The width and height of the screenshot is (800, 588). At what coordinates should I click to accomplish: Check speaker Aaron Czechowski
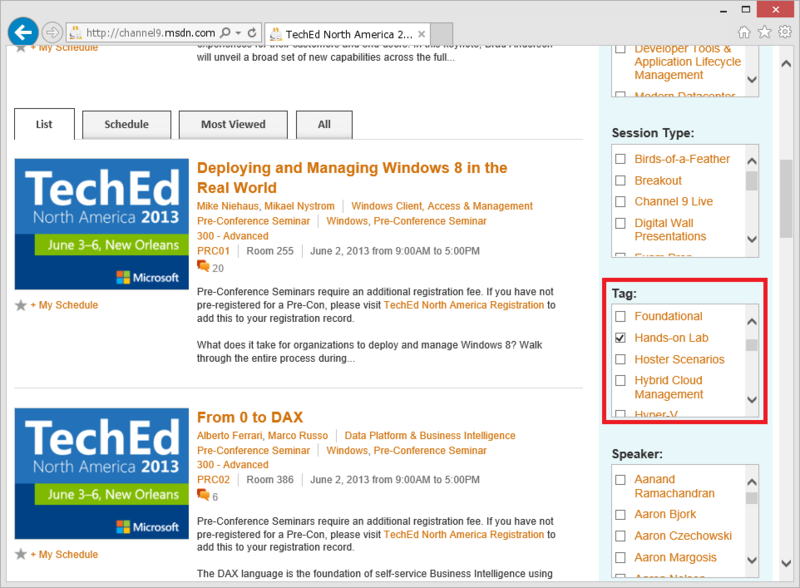click(x=620, y=536)
